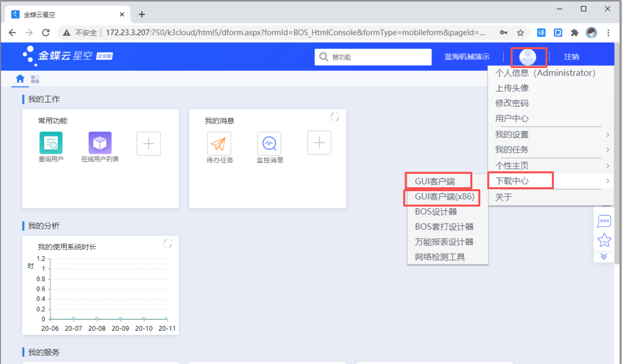Viewport: 622px width, 364px height.
Task: Click the chat bubble icon on right sidebar
Action: tap(604, 221)
